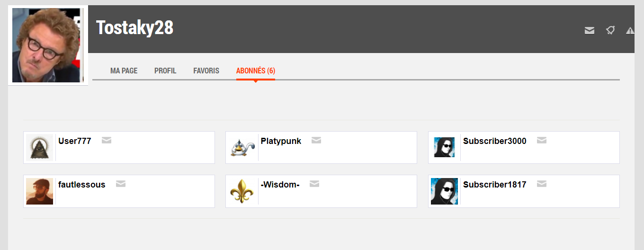This screenshot has height=250, width=644.
Task: Click the mail icon beside Subscriber1817
Action: pyautogui.click(x=542, y=184)
